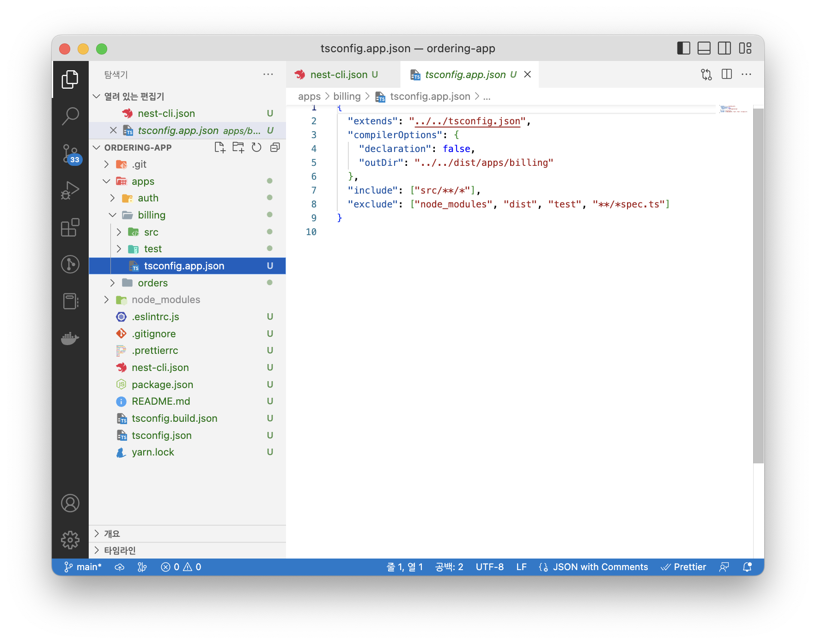The image size is (816, 644).
Task: Customize layout icon in title bar
Action: [x=745, y=48]
